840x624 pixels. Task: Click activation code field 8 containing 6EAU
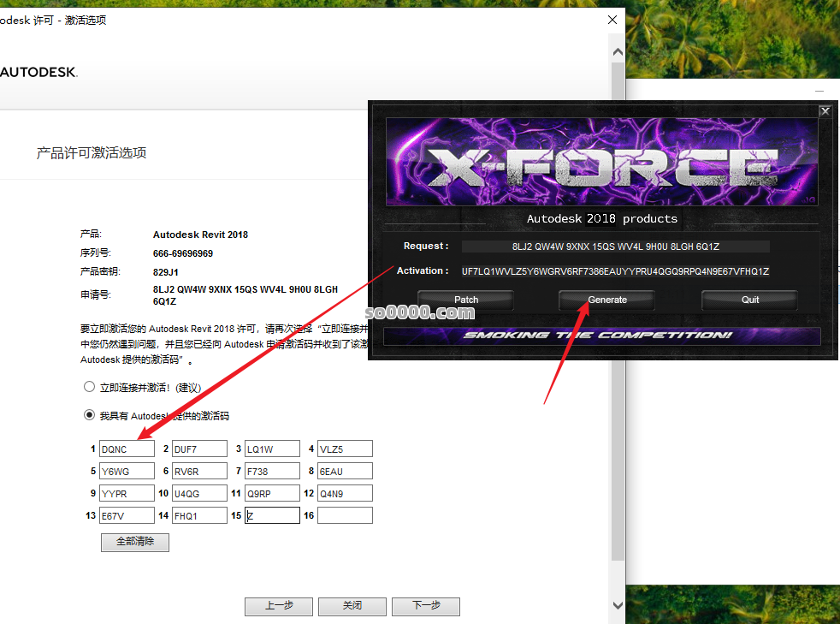pos(345,472)
